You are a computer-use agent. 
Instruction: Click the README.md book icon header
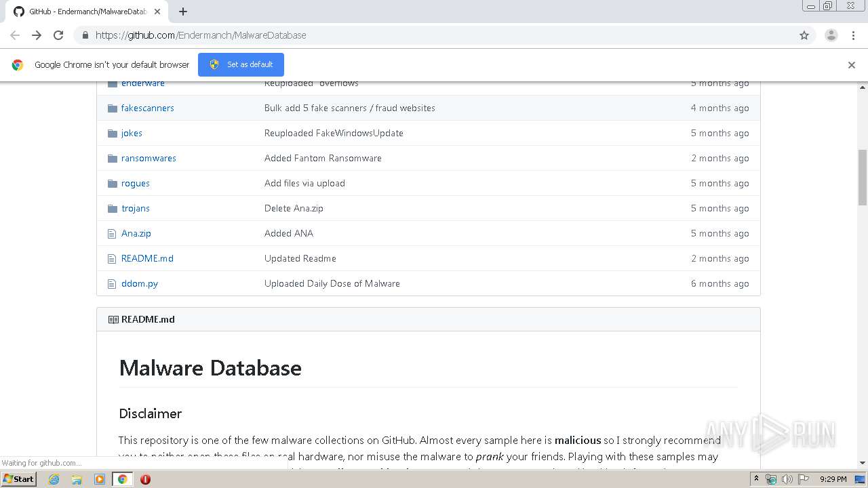[x=113, y=319]
